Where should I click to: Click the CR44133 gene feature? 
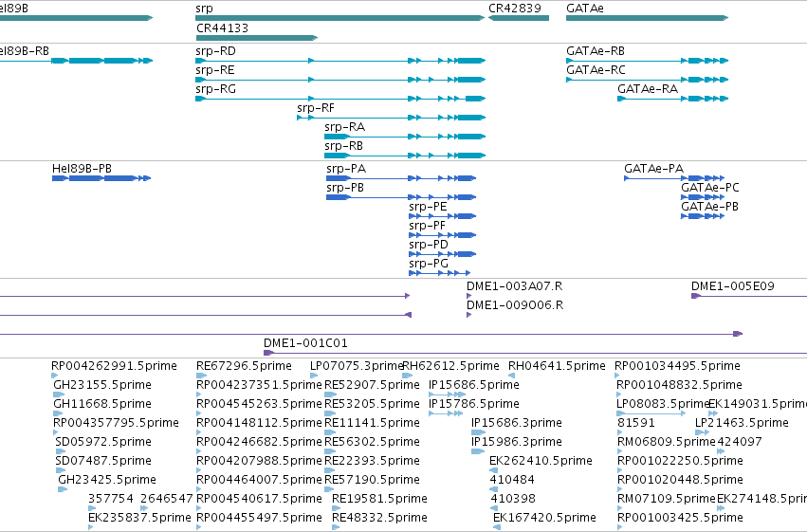(257, 38)
